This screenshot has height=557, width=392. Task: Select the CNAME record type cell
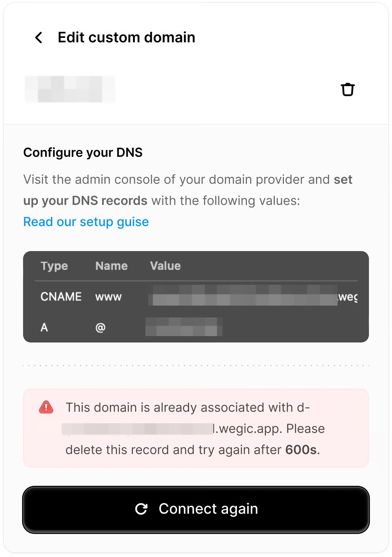click(61, 297)
